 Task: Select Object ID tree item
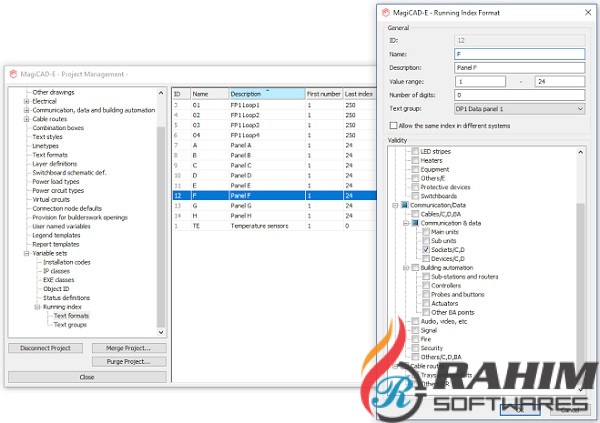tap(56, 289)
